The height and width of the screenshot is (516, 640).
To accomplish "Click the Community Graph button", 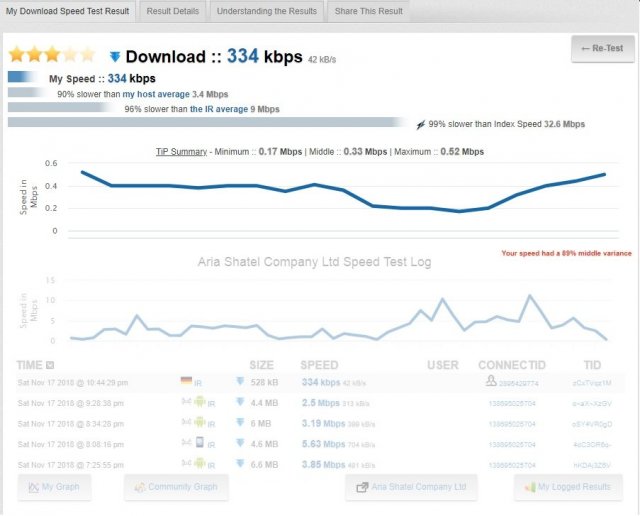I will [176, 487].
